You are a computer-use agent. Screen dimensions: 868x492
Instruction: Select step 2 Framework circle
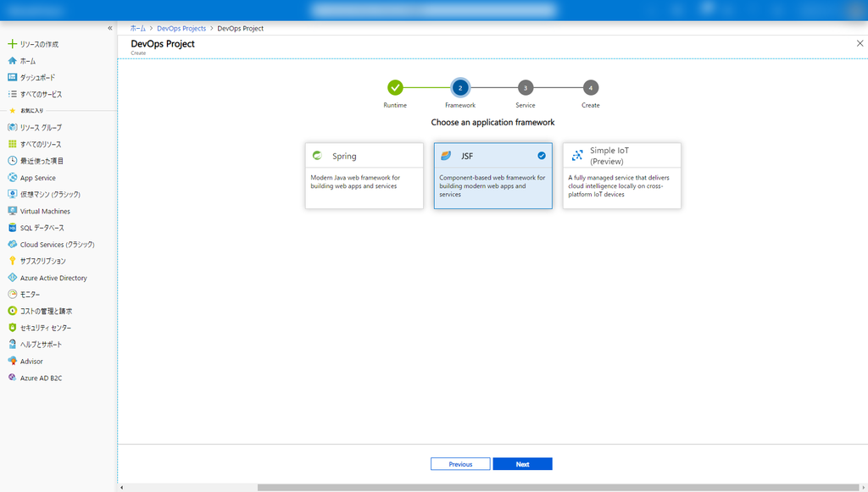click(x=460, y=87)
